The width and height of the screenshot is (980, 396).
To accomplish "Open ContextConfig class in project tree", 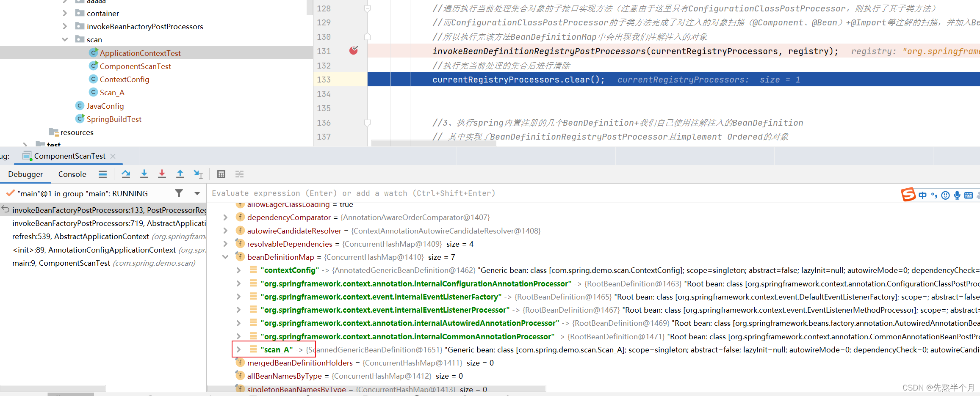I will [125, 79].
